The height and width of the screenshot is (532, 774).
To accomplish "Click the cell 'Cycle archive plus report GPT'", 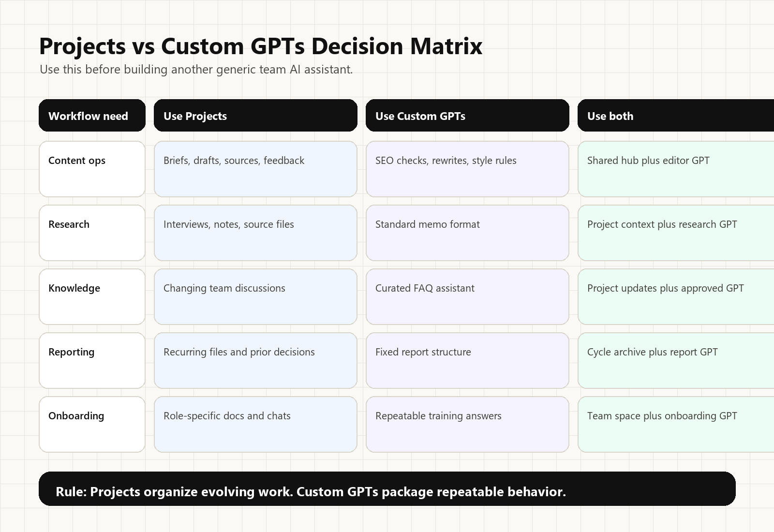I will 676,360.
